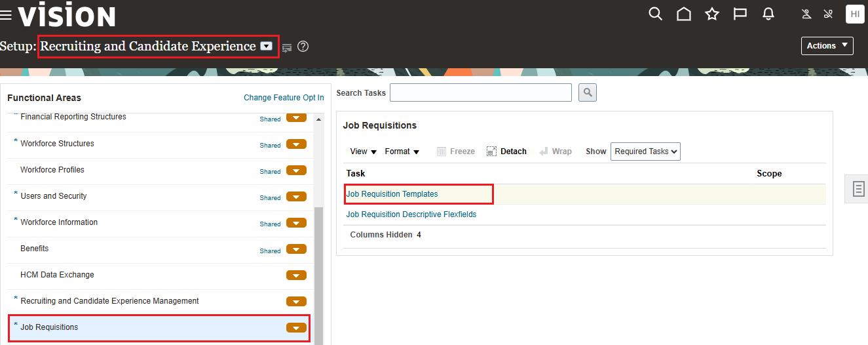
Task: Go to the Home icon
Action: [x=684, y=14]
